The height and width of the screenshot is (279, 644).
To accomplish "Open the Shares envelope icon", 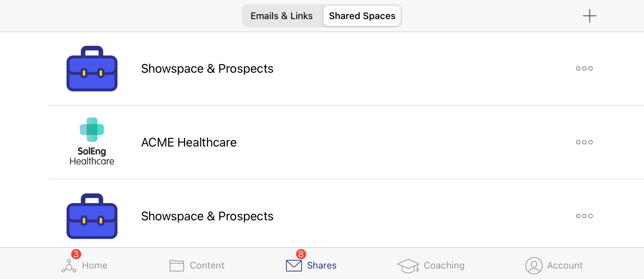I will 293,265.
